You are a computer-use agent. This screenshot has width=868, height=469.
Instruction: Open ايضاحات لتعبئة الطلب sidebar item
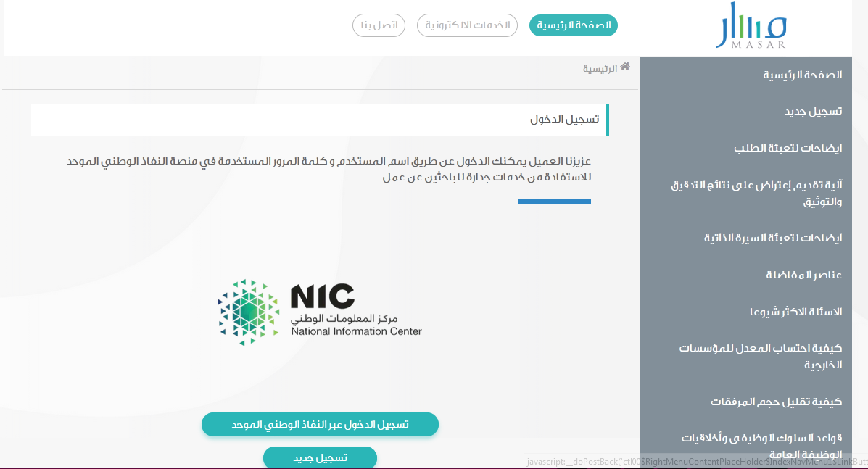788,148
